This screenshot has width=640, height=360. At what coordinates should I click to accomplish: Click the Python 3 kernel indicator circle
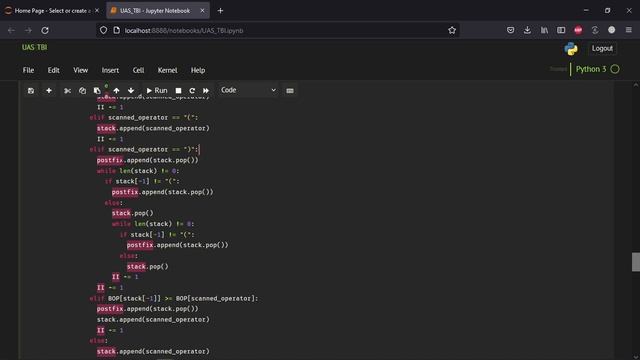pos(615,69)
